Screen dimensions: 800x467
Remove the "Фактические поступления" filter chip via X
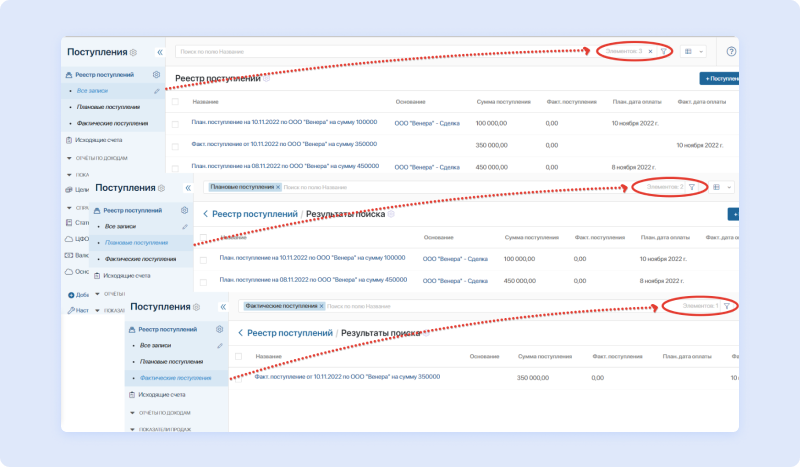pos(320,305)
